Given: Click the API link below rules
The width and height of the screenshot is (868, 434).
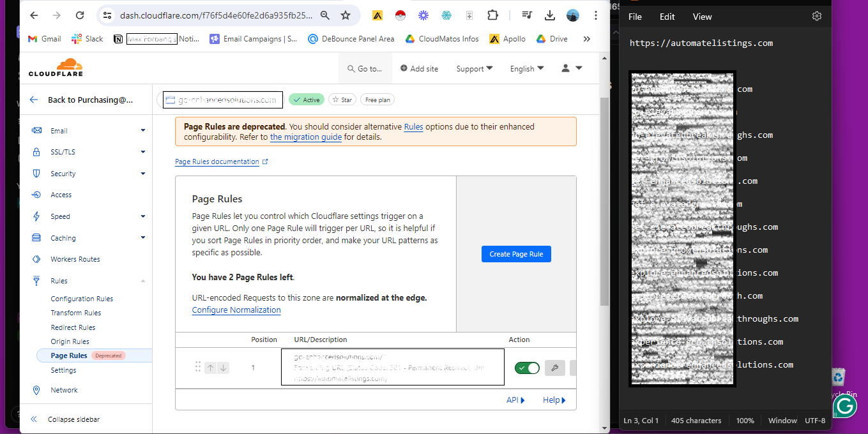Looking at the screenshot, I should point(515,400).
